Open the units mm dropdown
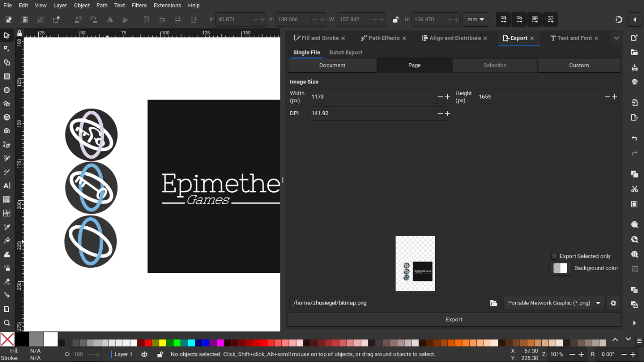The image size is (644, 362). click(476, 19)
